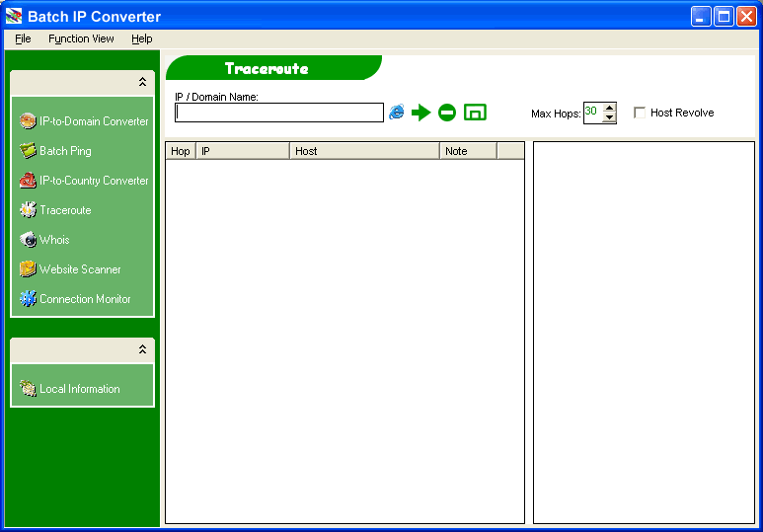This screenshot has width=763, height=532.
Task: Maximize the Batch IP Converter window
Action: tap(724, 17)
